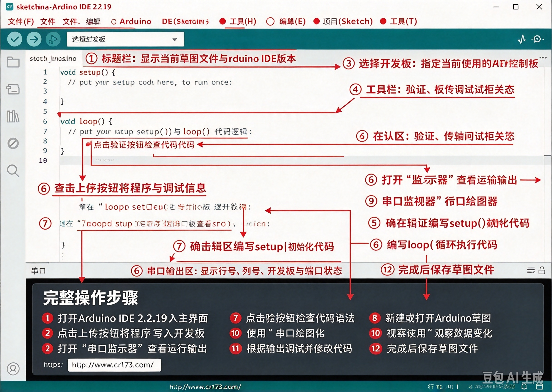Switch to the stetch_jinesino editor tab

pos(53,59)
